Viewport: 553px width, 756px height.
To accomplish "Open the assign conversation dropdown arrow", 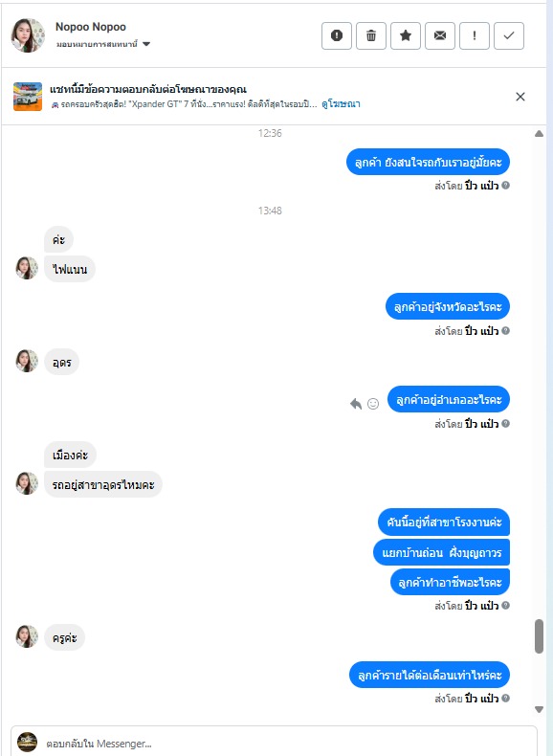I will point(146,44).
